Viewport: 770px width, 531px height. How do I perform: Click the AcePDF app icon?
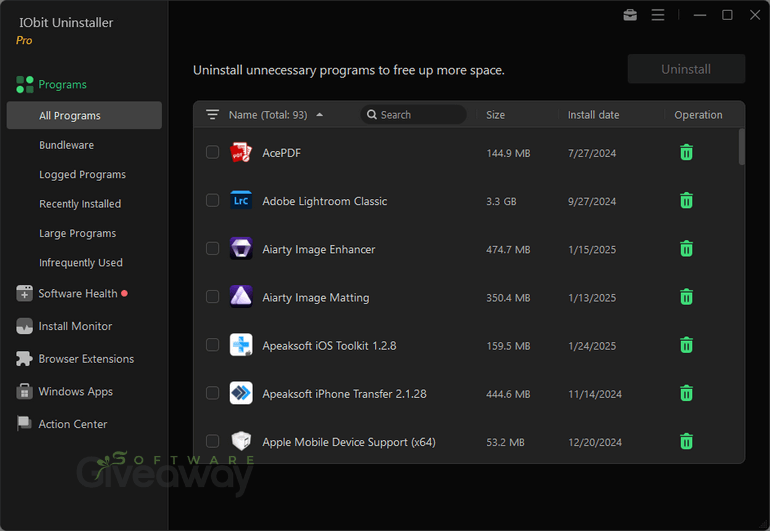(x=241, y=153)
